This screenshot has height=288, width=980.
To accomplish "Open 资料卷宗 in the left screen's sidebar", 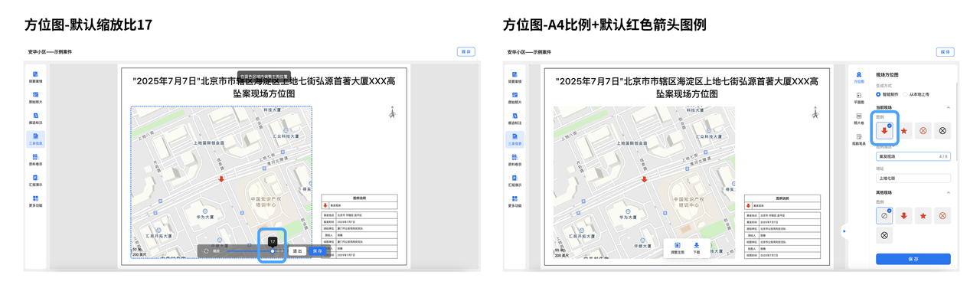I will [35, 160].
